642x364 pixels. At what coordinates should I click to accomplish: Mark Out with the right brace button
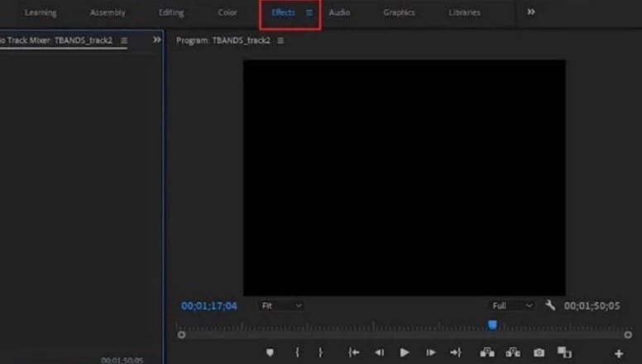[321, 352]
